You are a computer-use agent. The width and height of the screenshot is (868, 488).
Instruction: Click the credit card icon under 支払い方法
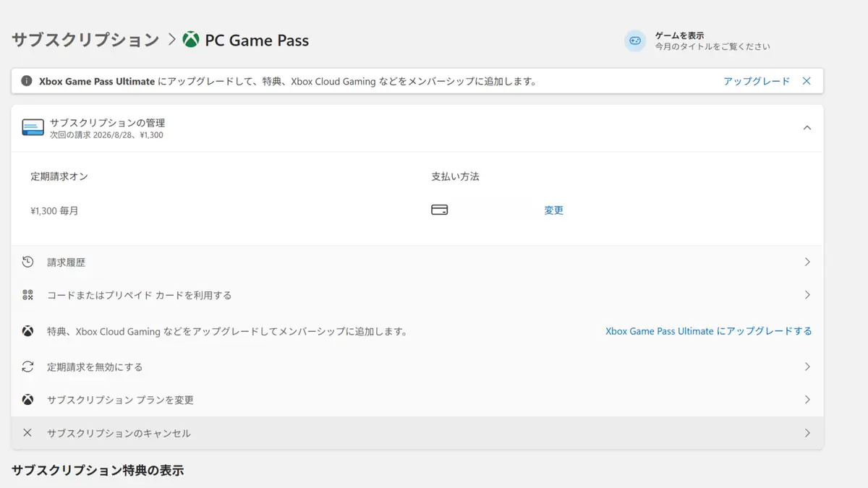[439, 210]
